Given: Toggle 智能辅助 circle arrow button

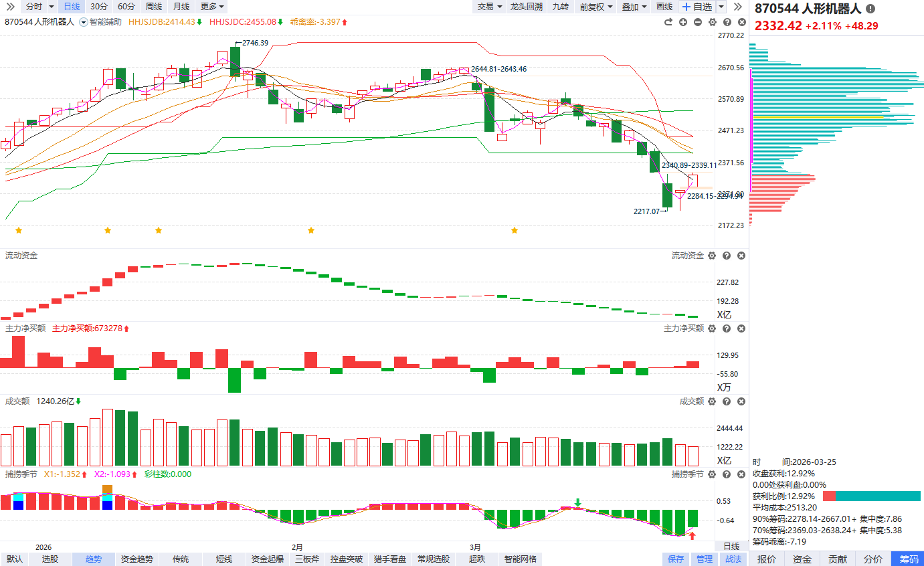Looking at the screenshot, I should [x=84, y=22].
